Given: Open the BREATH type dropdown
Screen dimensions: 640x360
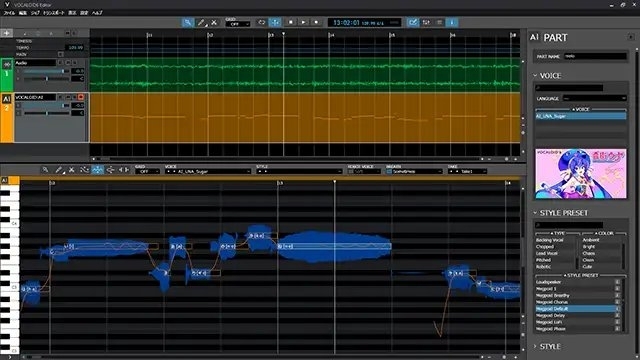Looking at the screenshot, I should [x=417, y=171].
